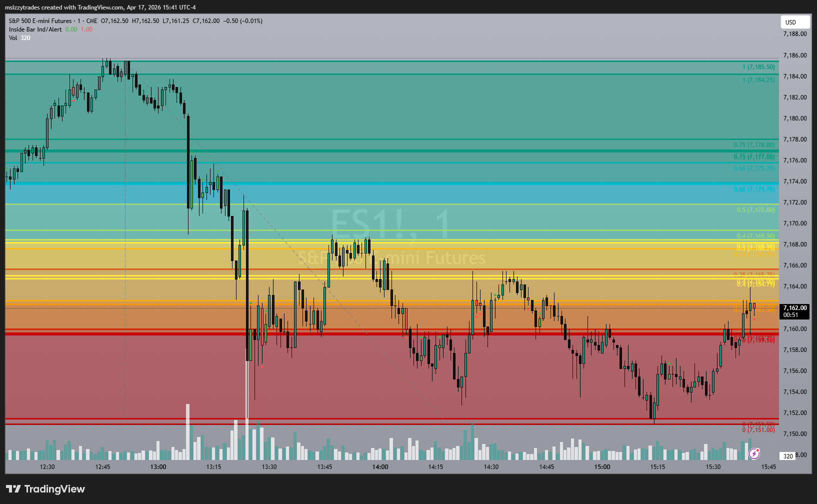The height and width of the screenshot is (504, 817).
Task: Click the 7,168.00 price axis label
Action: pyautogui.click(x=795, y=244)
